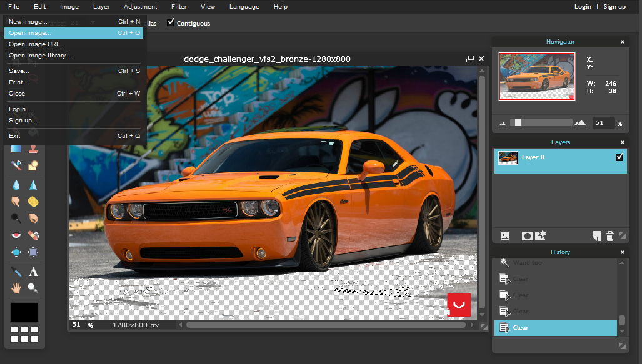Select the Layer 0 thumbnail
This screenshot has height=364, width=642.
click(x=508, y=157)
